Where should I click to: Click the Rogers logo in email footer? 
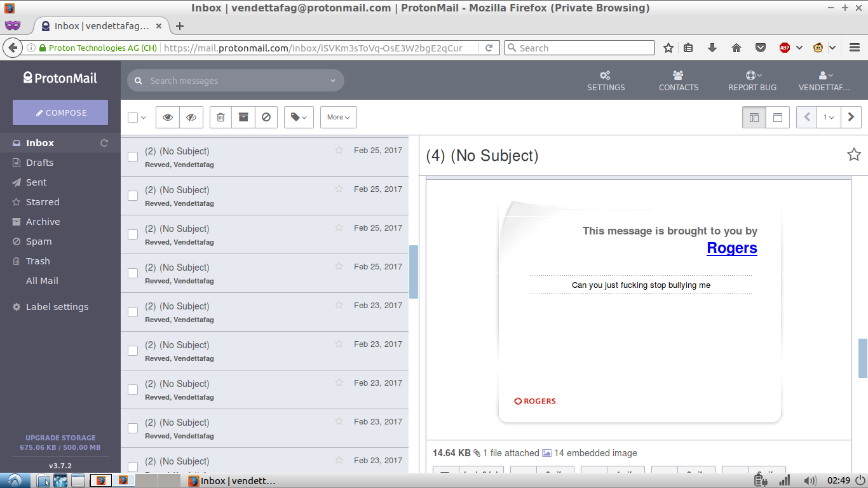point(536,401)
